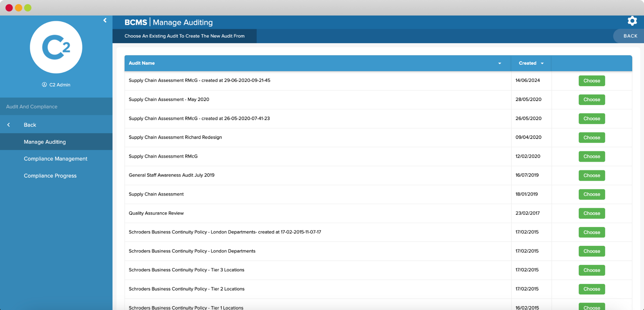
Task: Choose the General Staff Awareness Audit July 2019
Action: pos(592,175)
